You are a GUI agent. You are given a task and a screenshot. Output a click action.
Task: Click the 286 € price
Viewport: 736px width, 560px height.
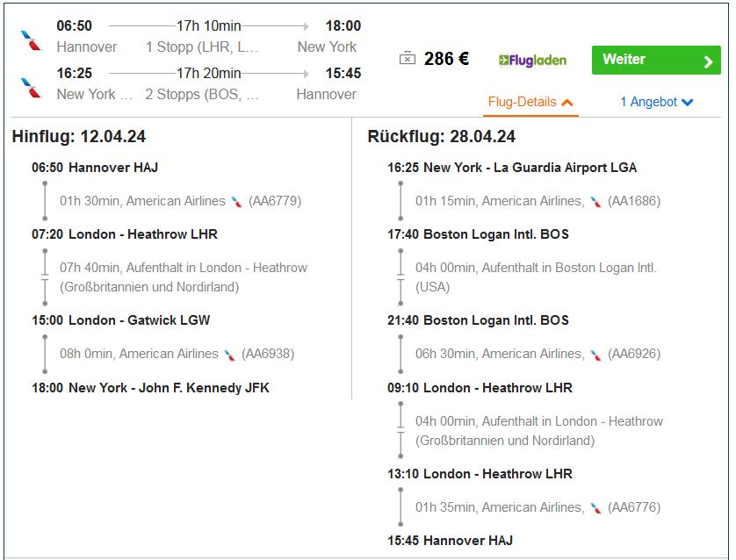click(x=446, y=59)
